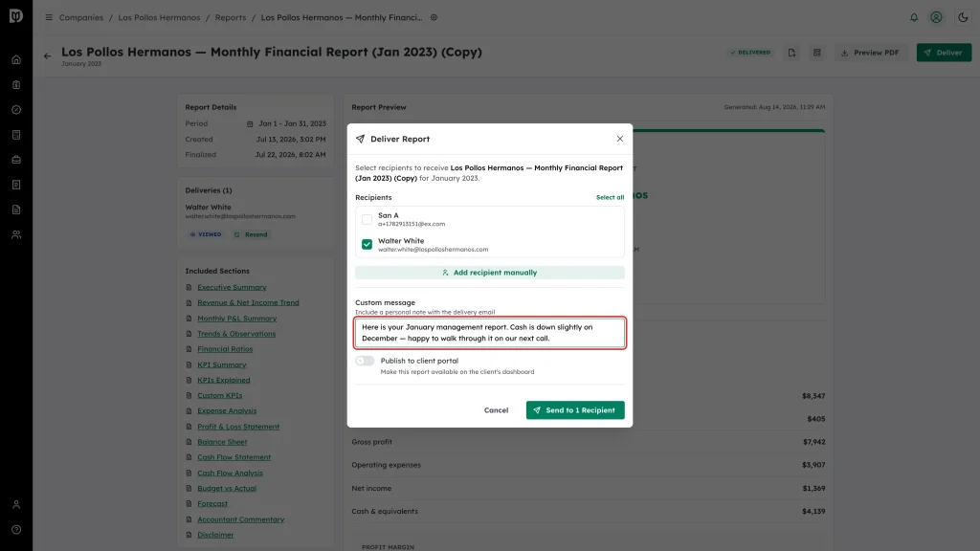Open Revenue & Net Income Trend section
980x551 pixels.
[248, 302]
